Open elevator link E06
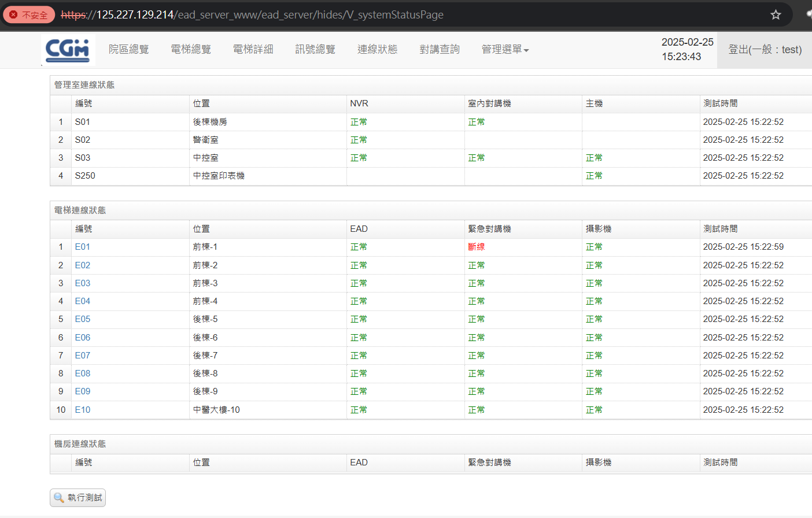 (x=83, y=338)
